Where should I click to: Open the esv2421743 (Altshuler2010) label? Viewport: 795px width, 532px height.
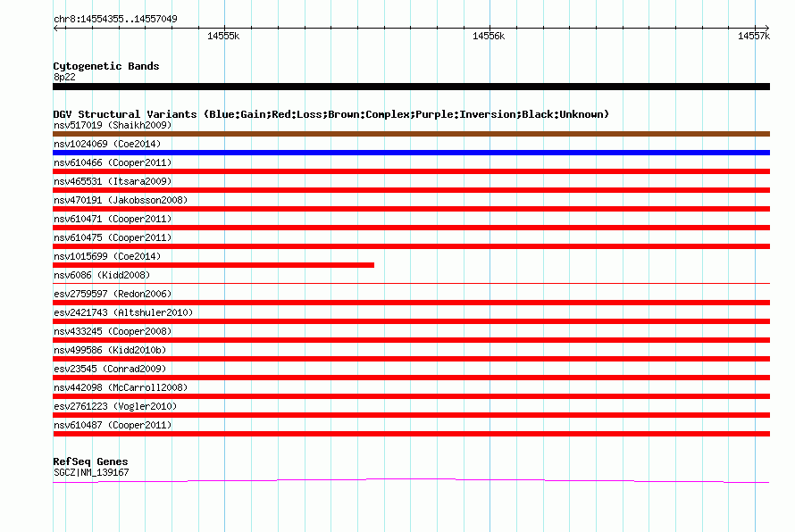(123, 312)
